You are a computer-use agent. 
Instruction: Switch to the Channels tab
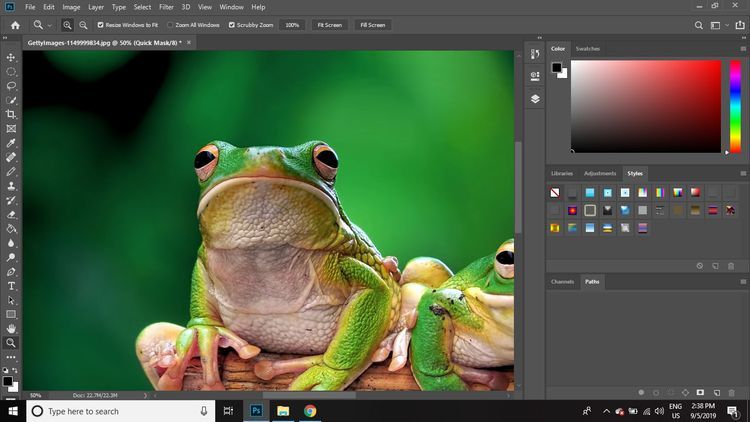[563, 282]
